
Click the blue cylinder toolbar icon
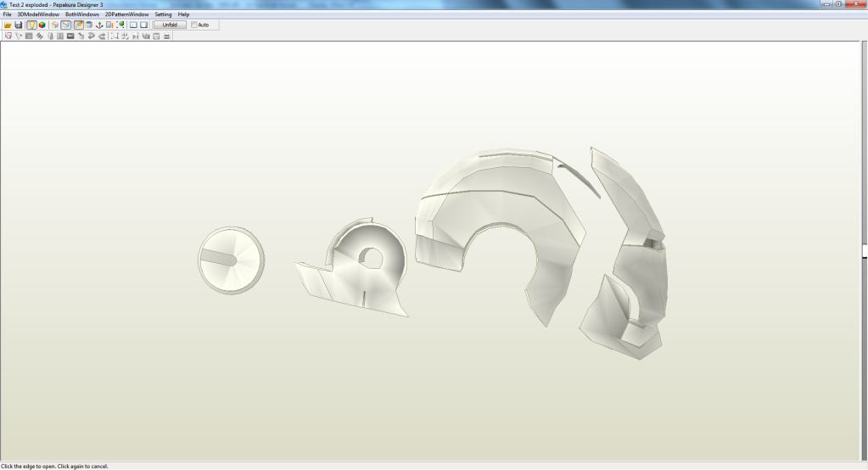tap(88, 25)
